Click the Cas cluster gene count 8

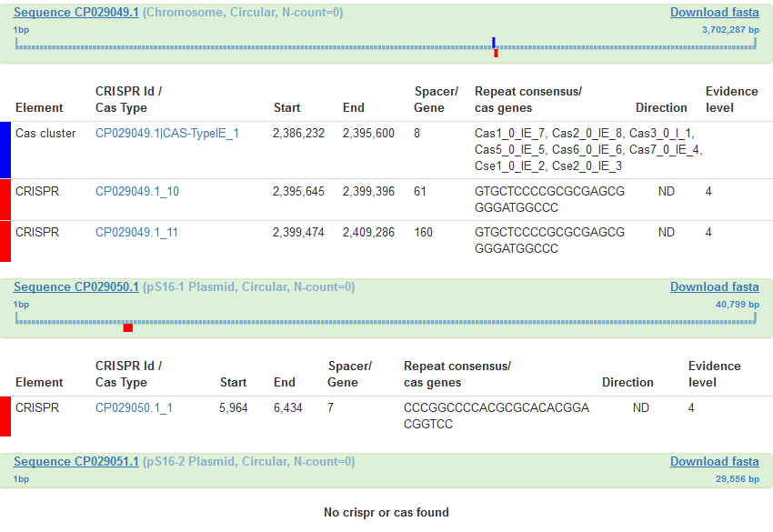coord(417,133)
